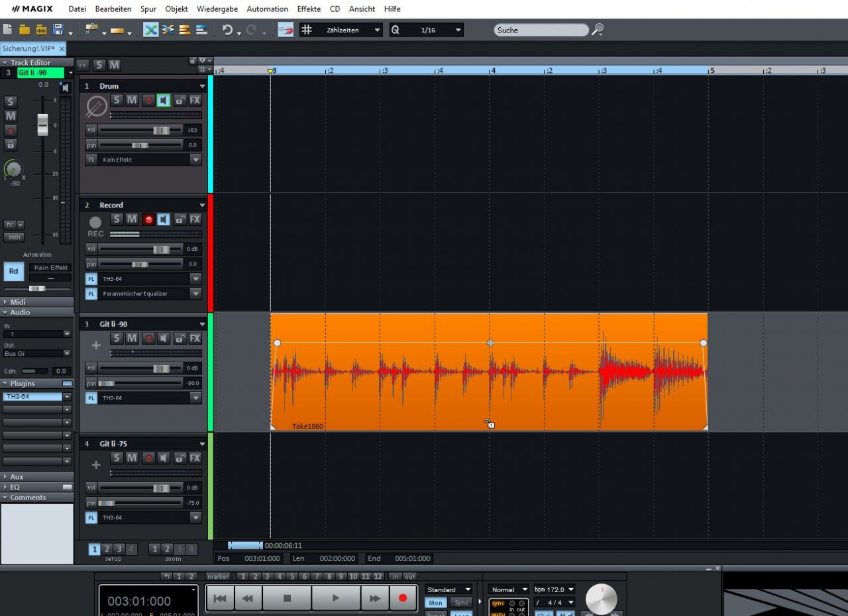Image resolution: width=848 pixels, height=616 pixels.
Task: Mute the Drum track
Action: coord(132,100)
